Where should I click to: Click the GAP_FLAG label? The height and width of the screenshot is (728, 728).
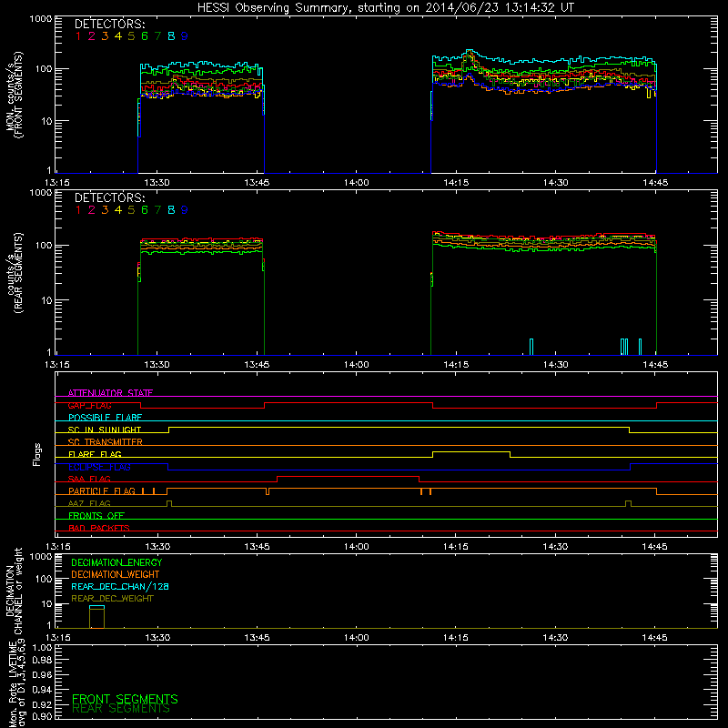click(x=89, y=405)
